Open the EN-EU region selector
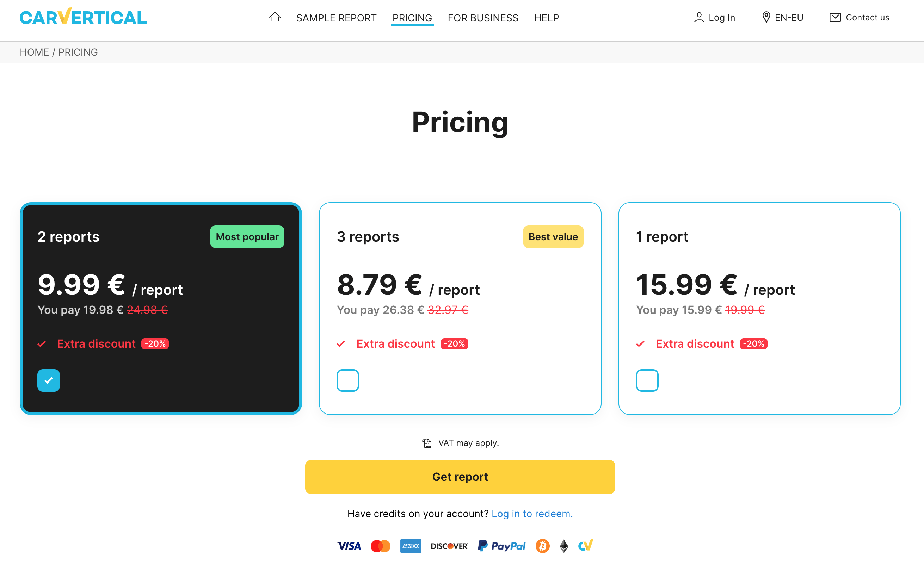 tap(782, 18)
